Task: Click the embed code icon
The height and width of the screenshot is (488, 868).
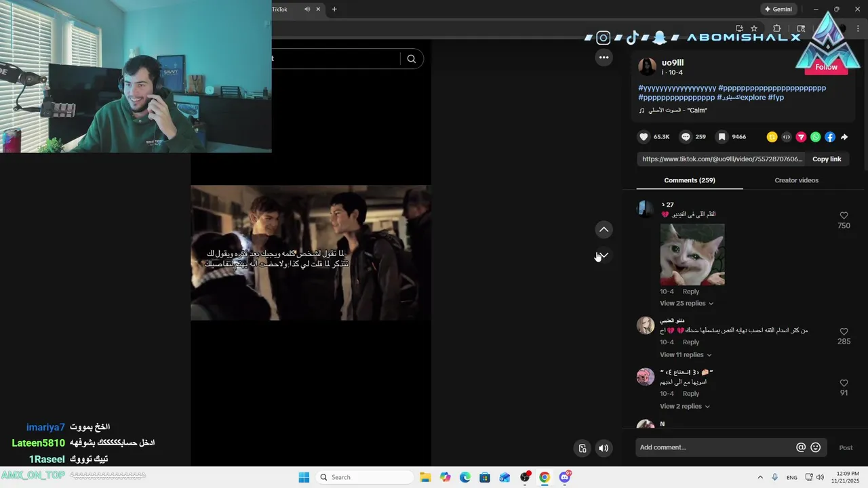Action: click(x=786, y=137)
